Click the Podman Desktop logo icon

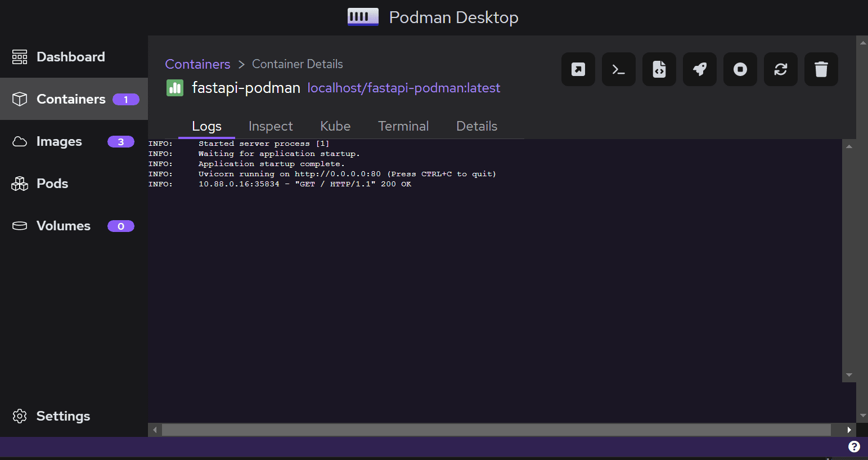click(363, 17)
